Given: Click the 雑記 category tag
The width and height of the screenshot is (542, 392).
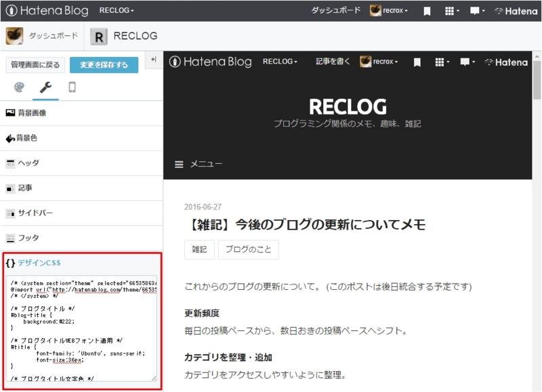Looking at the screenshot, I should pos(199,249).
